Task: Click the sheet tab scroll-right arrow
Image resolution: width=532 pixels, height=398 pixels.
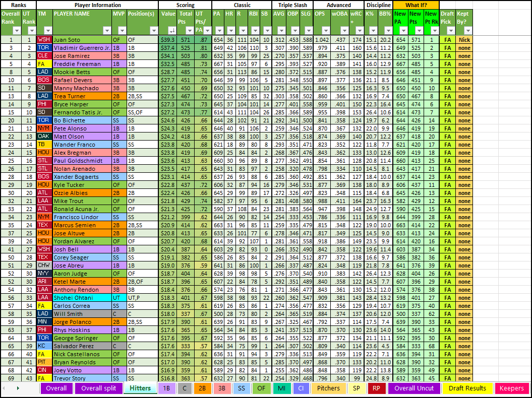Action: point(18,388)
